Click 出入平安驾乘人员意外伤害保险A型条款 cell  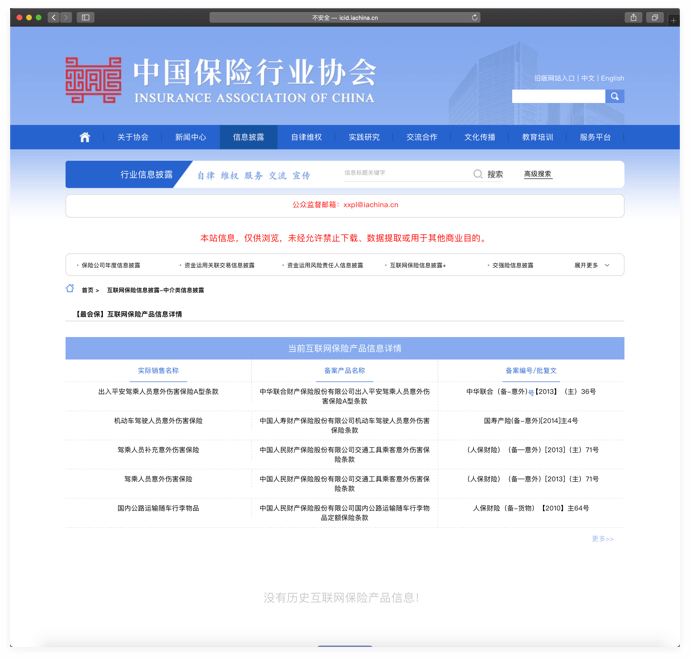pos(158,392)
